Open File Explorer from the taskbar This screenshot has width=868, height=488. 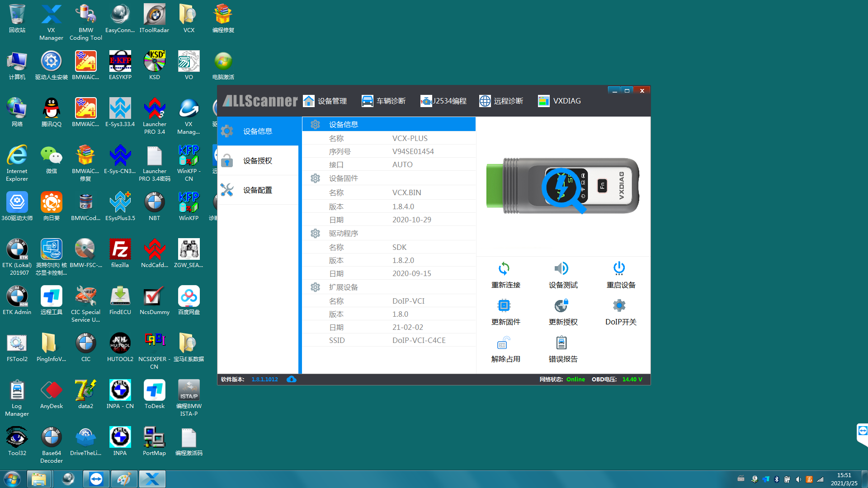pos(39,479)
